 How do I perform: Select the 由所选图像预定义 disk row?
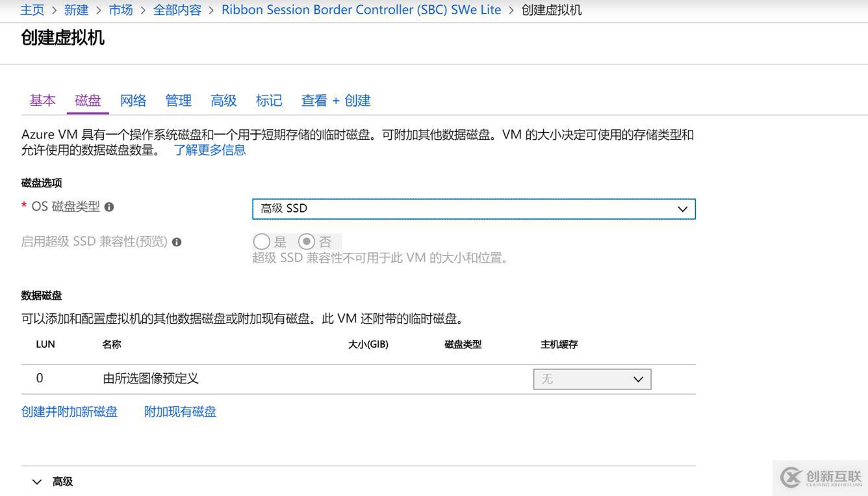point(150,378)
